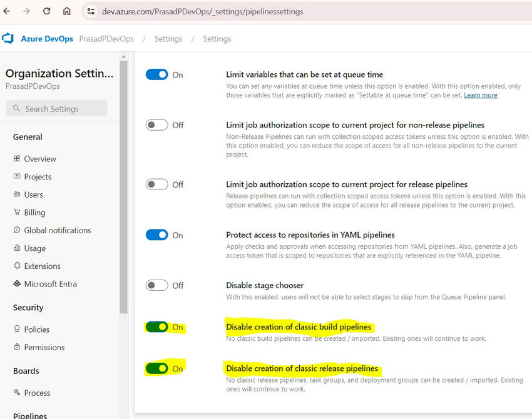
Task: Open Microsoft Entra settings icon
Action: click(x=16, y=284)
